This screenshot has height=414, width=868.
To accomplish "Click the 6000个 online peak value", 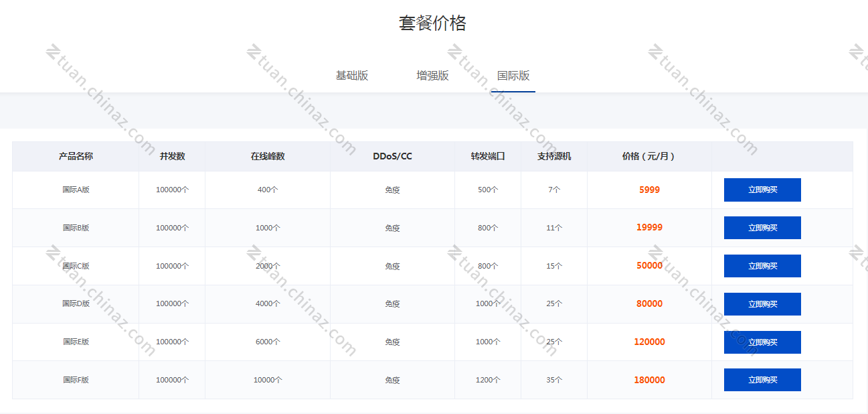I will tap(268, 342).
